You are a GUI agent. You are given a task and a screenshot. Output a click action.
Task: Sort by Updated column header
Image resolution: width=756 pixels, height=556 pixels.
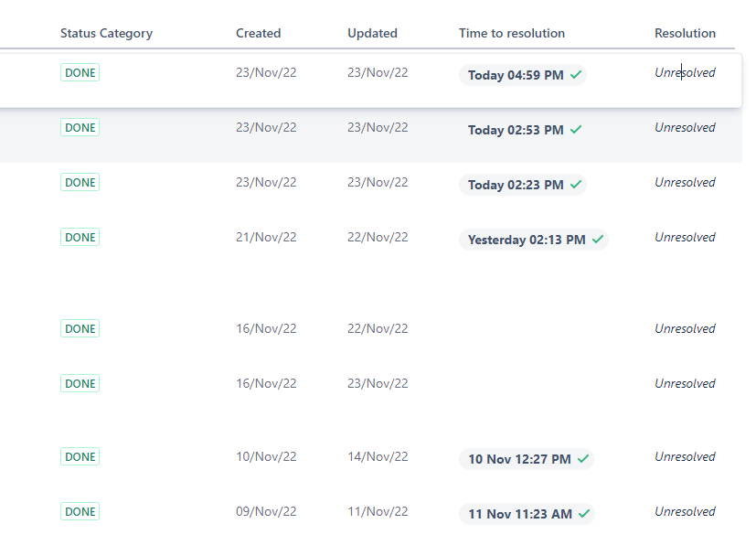tap(372, 33)
